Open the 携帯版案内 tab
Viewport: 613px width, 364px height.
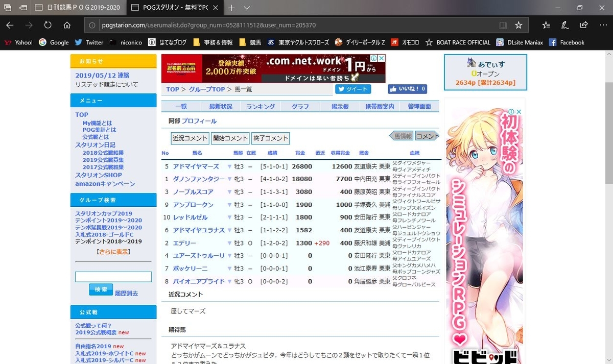point(380,106)
